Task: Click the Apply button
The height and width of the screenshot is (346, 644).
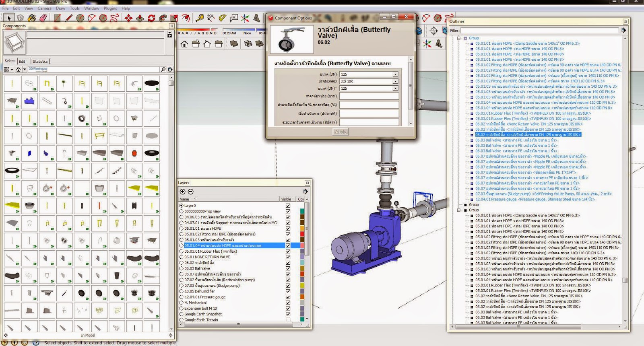Action: coord(341,132)
